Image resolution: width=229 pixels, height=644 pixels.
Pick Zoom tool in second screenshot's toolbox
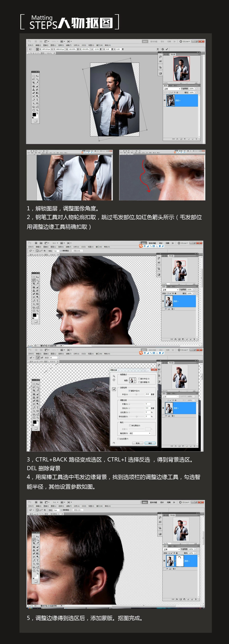(38, 311)
